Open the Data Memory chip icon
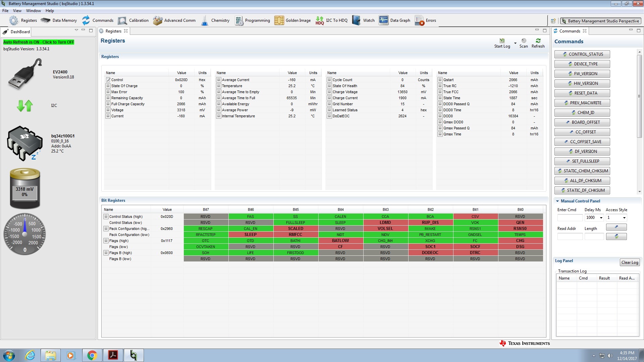 46,20
